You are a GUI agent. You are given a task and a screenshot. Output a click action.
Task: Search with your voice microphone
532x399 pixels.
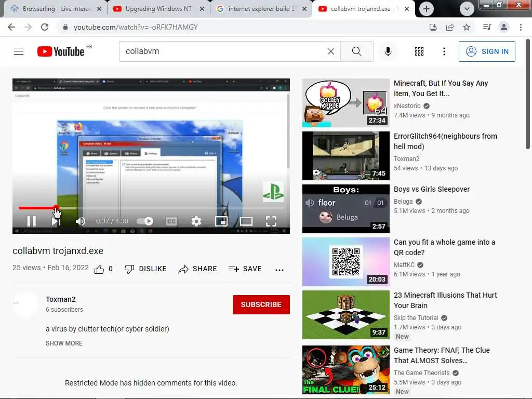pos(388,51)
